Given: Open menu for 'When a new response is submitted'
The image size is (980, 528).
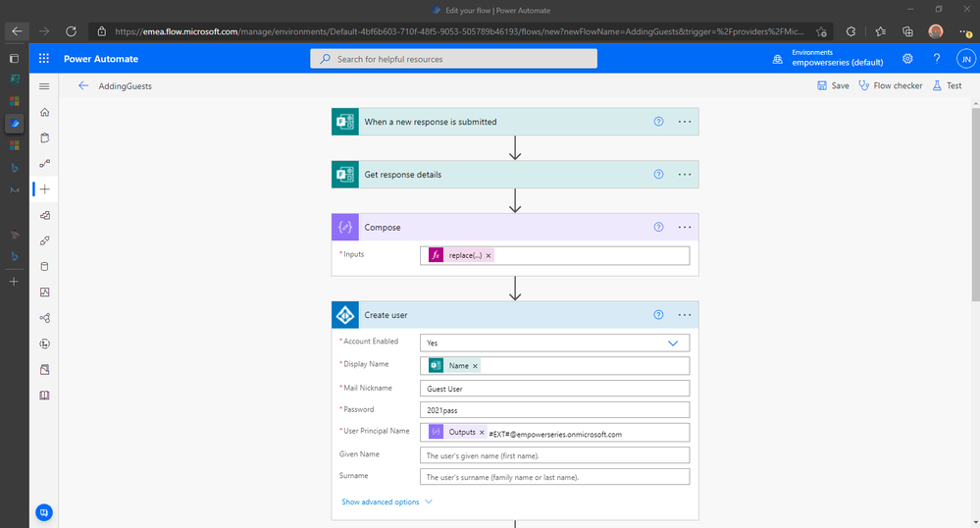Looking at the screenshot, I should tap(685, 122).
